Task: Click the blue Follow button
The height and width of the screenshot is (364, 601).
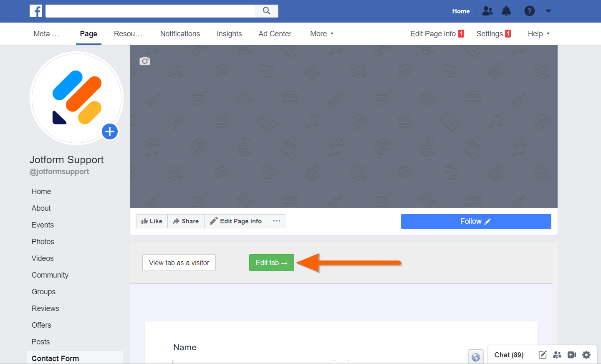Action: tap(476, 221)
